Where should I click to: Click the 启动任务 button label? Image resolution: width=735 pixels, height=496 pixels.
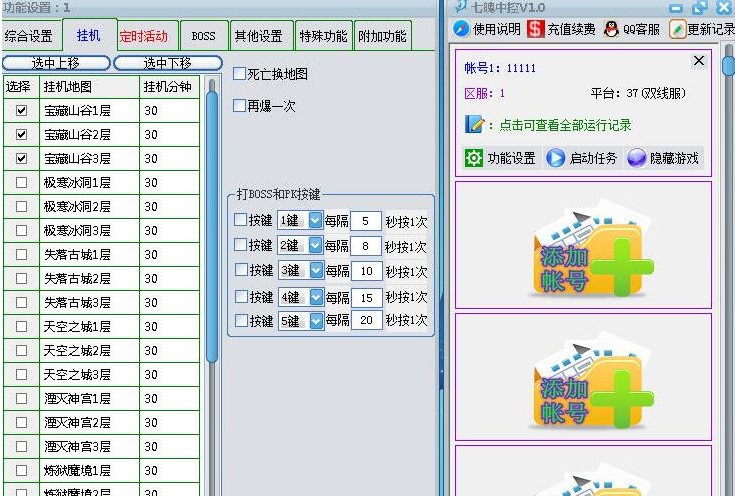point(593,158)
